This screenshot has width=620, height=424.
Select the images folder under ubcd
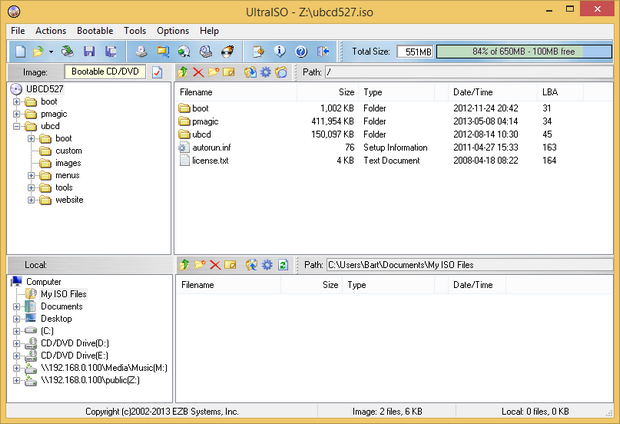click(x=68, y=163)
